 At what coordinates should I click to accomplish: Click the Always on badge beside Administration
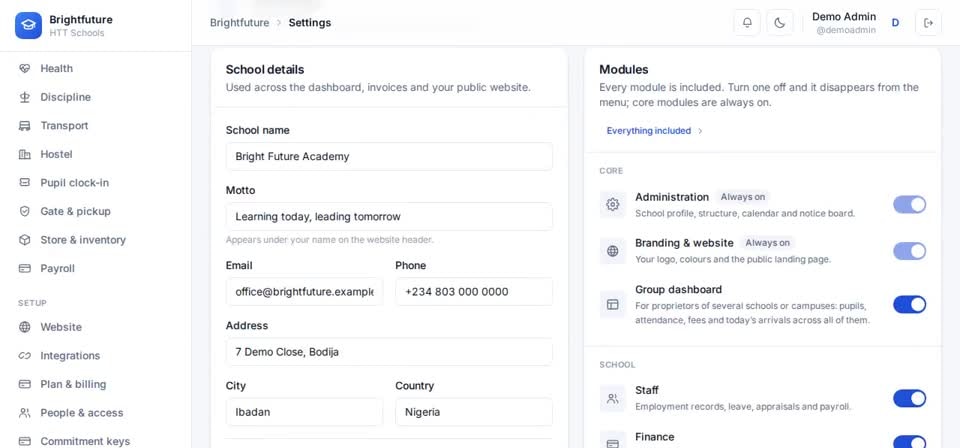pyautogui.click(x=743, y=197)
